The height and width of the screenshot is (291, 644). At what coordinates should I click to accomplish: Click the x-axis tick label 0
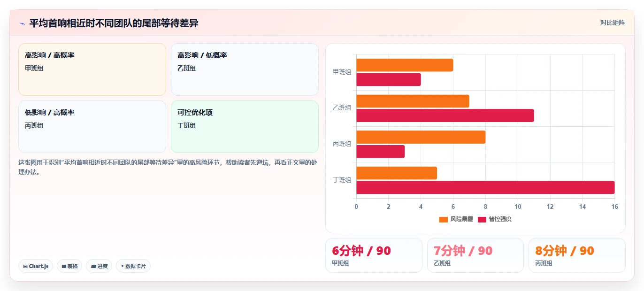[356, 207]
